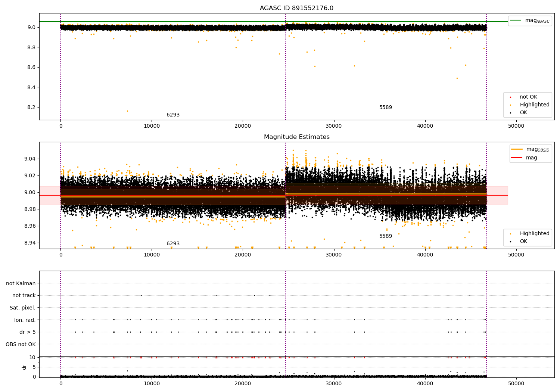Click the 'not track' flag row label

tap(24, 295)
